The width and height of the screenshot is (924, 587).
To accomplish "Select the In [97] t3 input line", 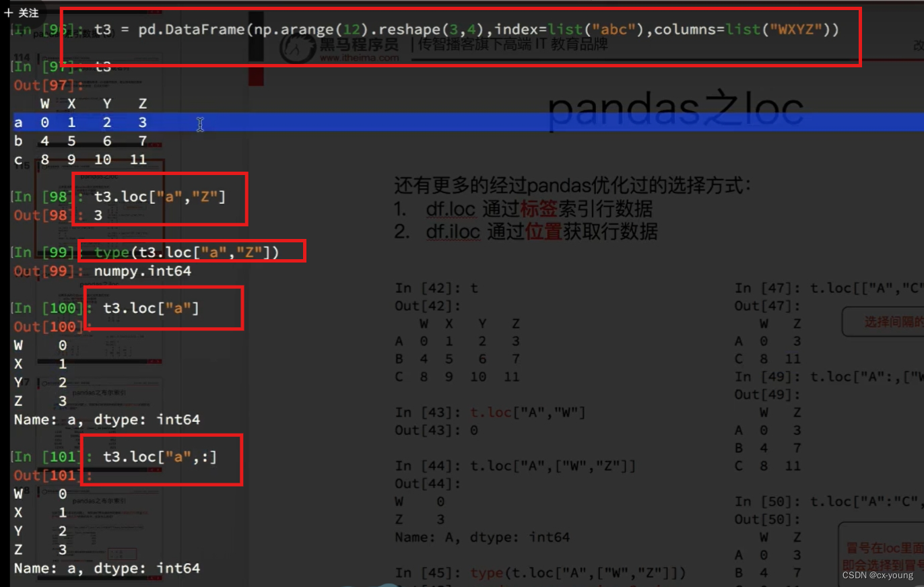I will tap(62, 67).
